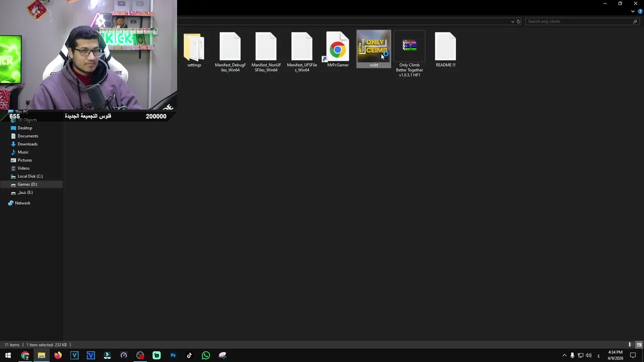The height and width of the screenshot is (362, 644).
Task: Launch Firefox from taskbar
Action: tap(58, 355)
